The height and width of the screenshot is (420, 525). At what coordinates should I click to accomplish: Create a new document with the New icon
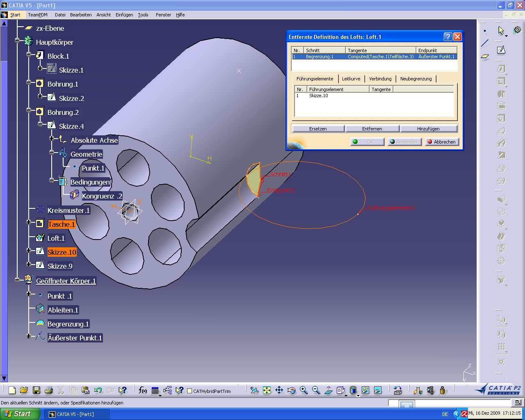(12, 390)
